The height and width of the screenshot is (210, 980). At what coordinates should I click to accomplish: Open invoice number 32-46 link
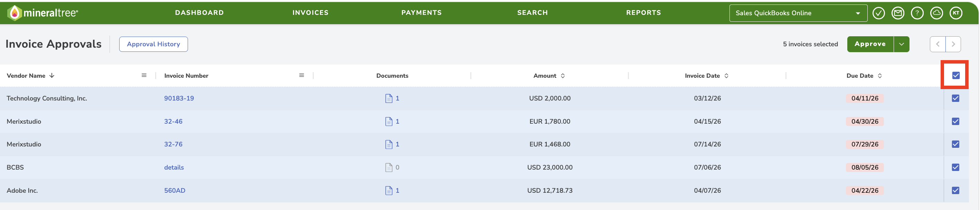(x=173, y=122)
